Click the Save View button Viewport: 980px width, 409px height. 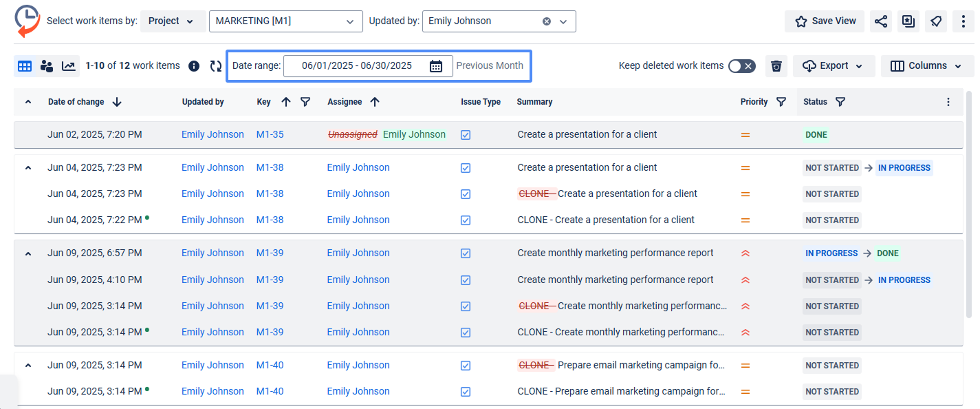pos(825,21)
